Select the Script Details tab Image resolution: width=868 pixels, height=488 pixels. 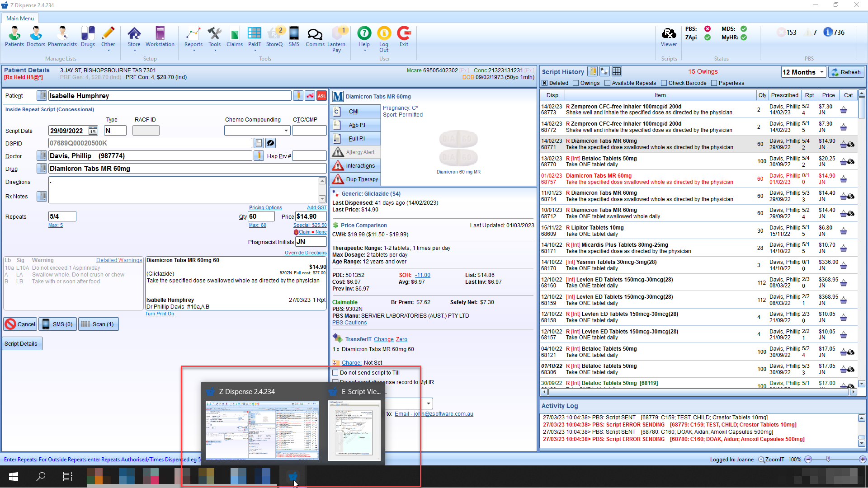(22, 343)
